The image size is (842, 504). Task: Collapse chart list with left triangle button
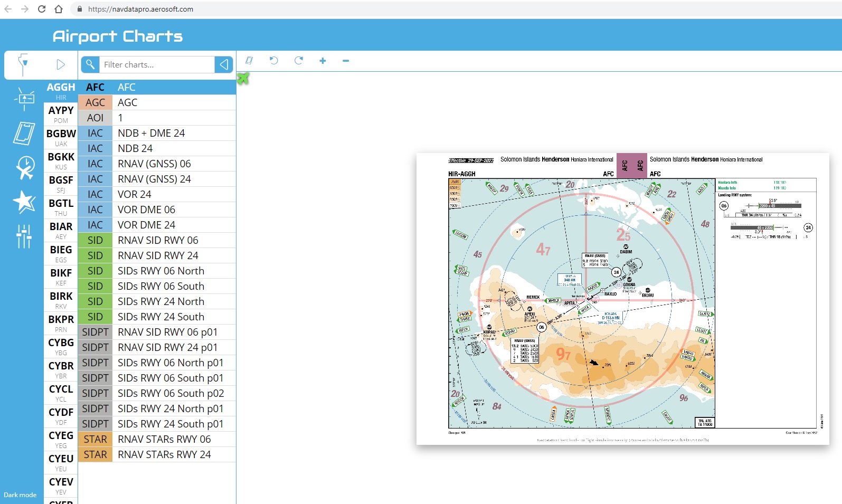click(224, 64)
